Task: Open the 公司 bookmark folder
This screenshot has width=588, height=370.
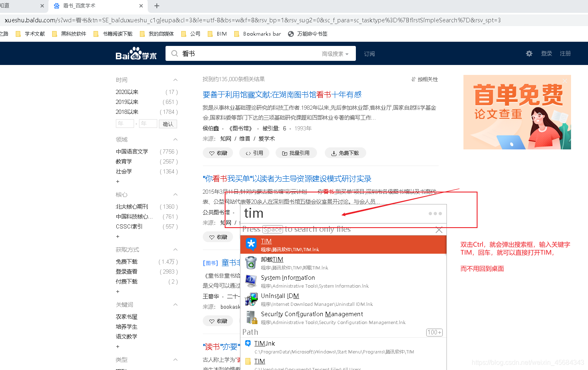Action: click(x=191, y=34)
